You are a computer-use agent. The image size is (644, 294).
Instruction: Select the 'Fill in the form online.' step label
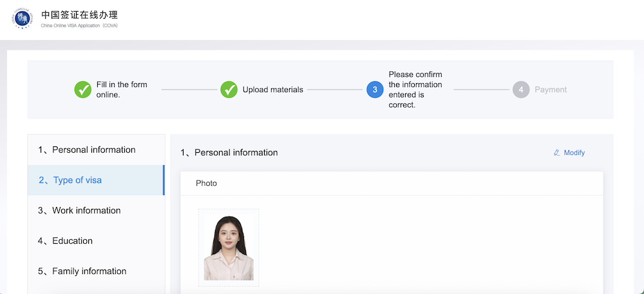coord(121,90)
